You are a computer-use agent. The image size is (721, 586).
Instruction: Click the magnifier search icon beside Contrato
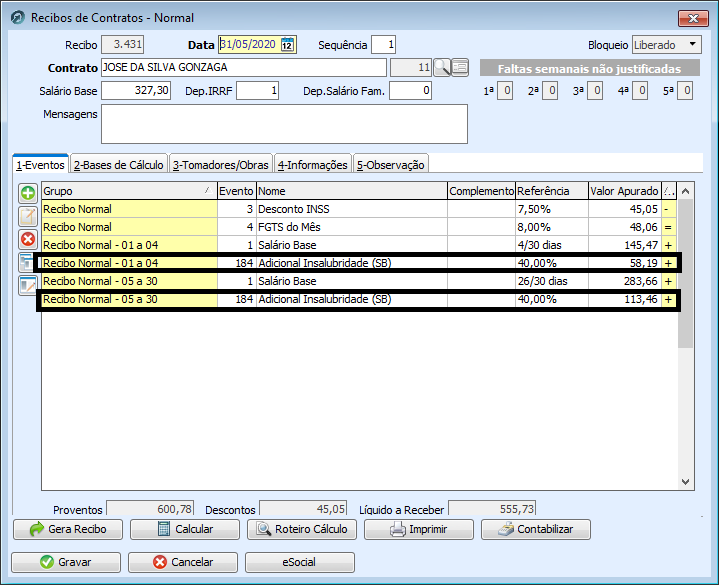[x=442, y=68]
